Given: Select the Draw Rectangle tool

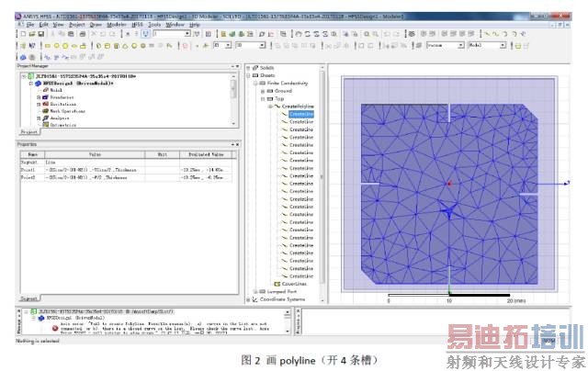Looking at the screenshot, I should click(48, 46).
